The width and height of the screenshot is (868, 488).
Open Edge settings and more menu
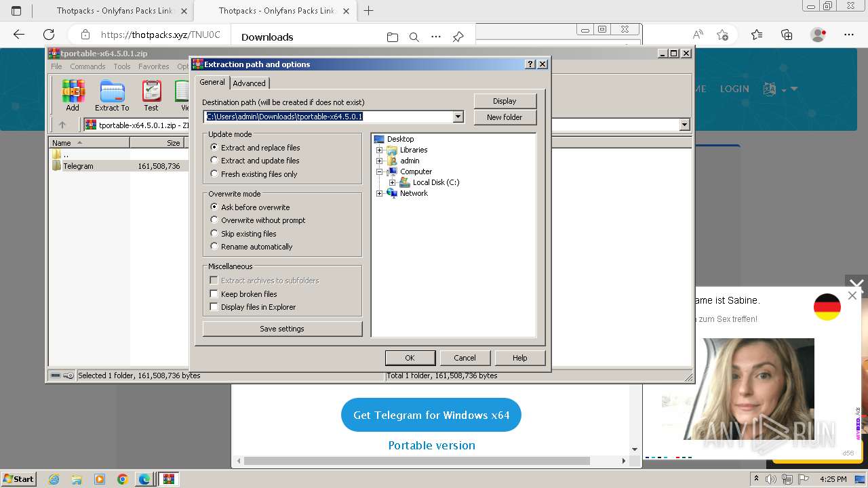coord(849,35)
